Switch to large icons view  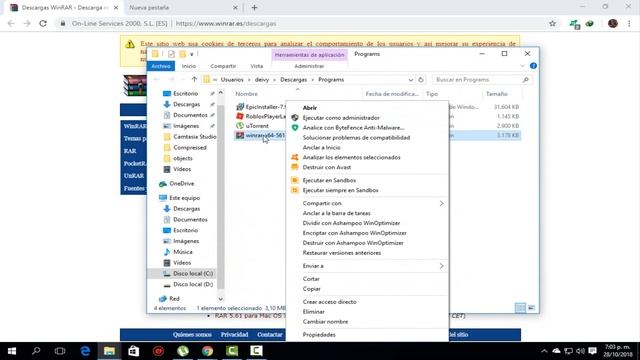pyautogui.click(x=531, y=308)
